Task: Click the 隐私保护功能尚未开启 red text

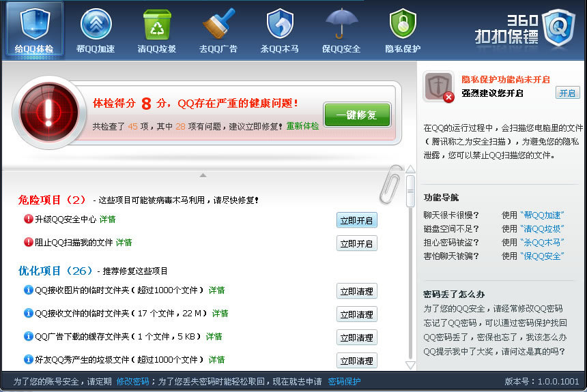Action: (506, 79)
